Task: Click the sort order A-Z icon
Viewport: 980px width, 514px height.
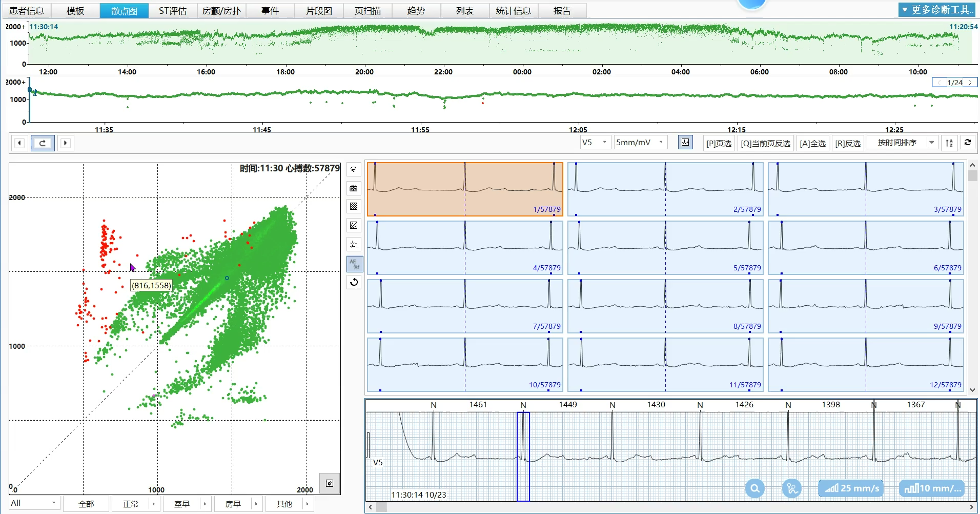Action: coord(949,143)
